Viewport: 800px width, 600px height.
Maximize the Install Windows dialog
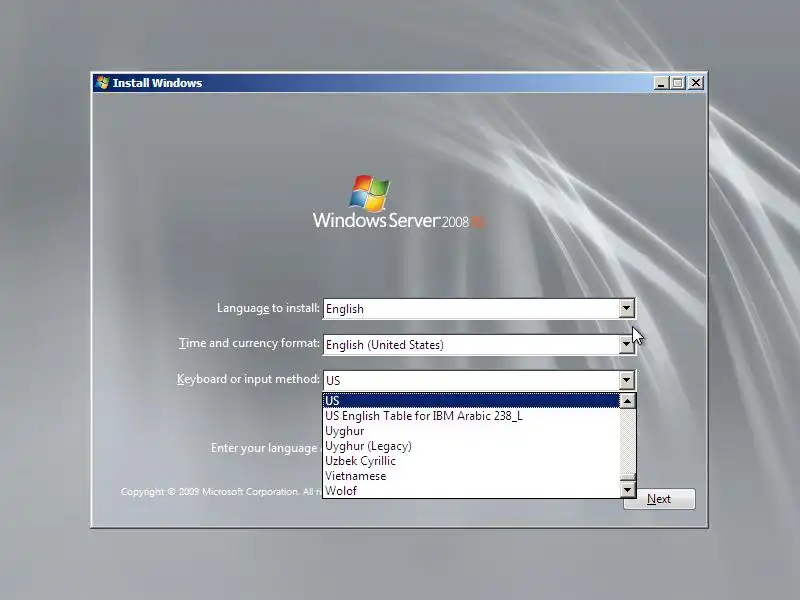pyautogui.click(x=678, y=83)
